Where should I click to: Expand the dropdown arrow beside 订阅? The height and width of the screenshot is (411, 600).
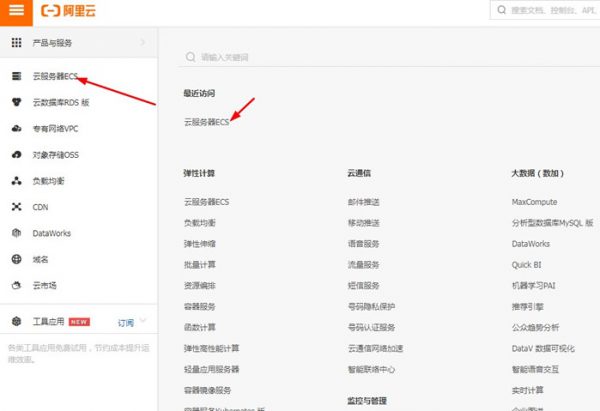pyautogui.click(x=143, y=321)
